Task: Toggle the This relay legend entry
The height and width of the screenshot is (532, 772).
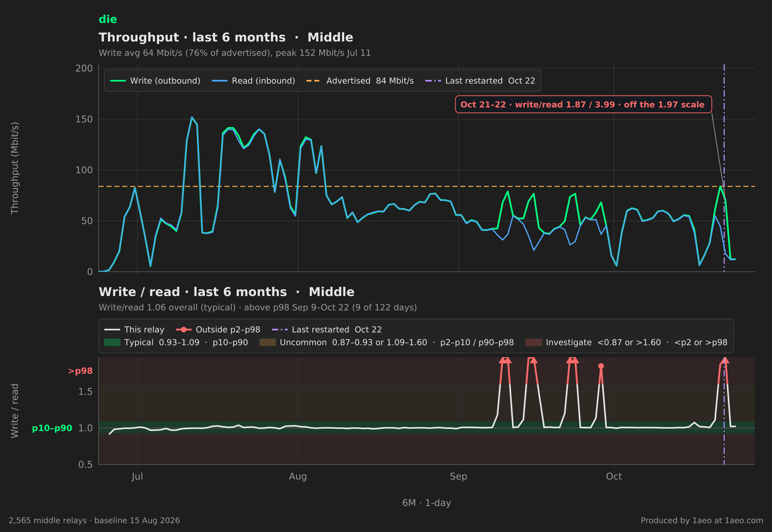Action: click(134, 330)
